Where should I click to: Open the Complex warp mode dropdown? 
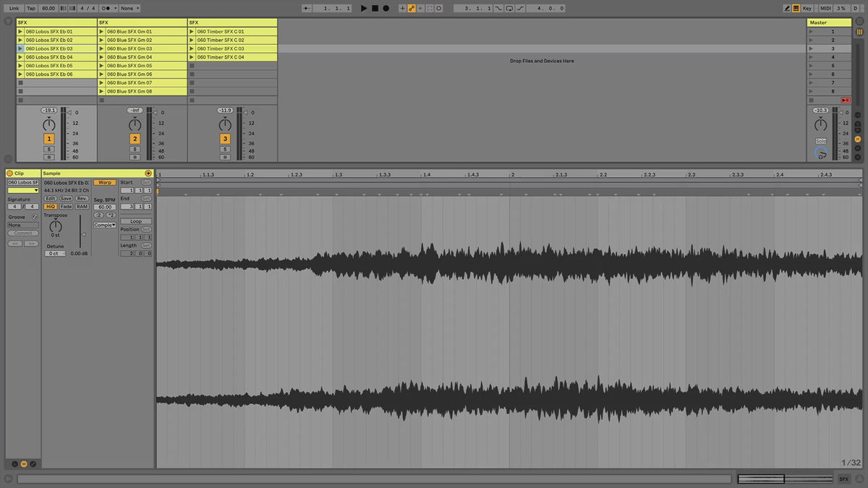pyautogui.click(x=105, y=225)
